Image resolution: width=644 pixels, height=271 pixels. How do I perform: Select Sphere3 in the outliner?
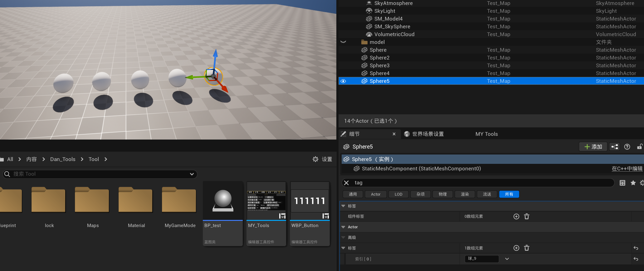click(x=491, y=65)
